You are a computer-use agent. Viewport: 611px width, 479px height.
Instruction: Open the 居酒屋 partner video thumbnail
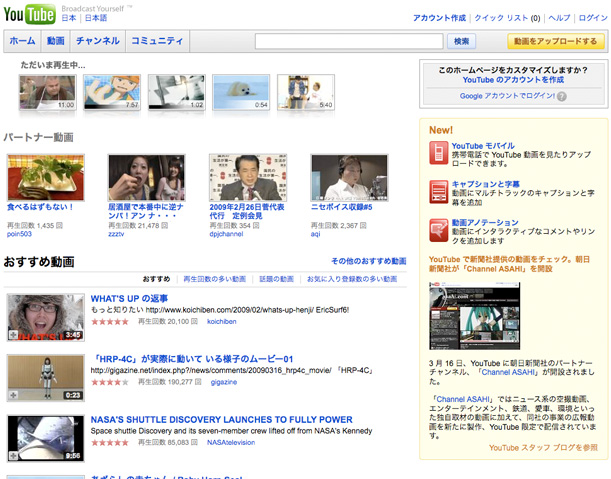point(147,177)
